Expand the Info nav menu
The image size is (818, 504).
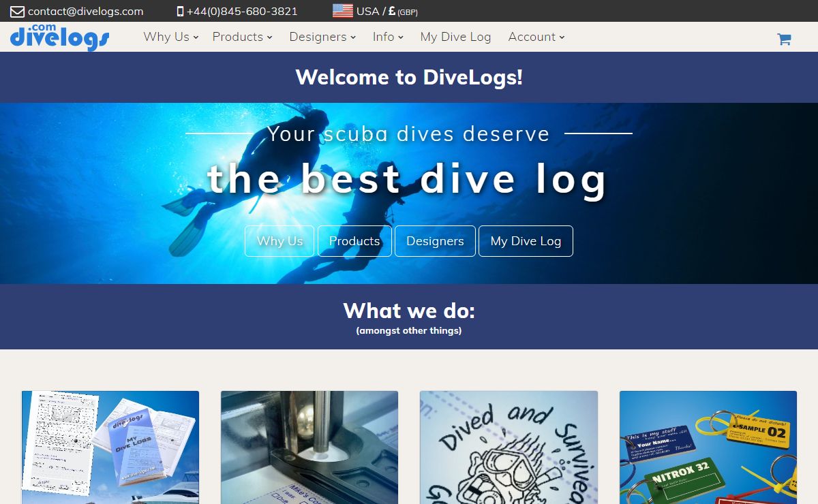(388, 37)
